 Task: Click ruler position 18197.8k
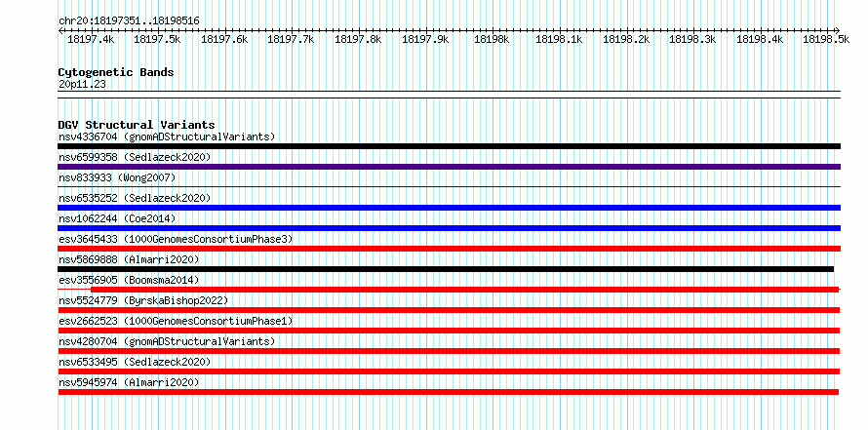pos(358,39)
